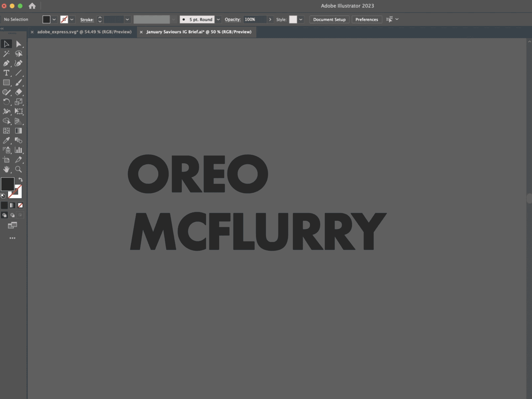Expand the Opacity slider arrow
The image size is (532, 399).
click(270, 19)
